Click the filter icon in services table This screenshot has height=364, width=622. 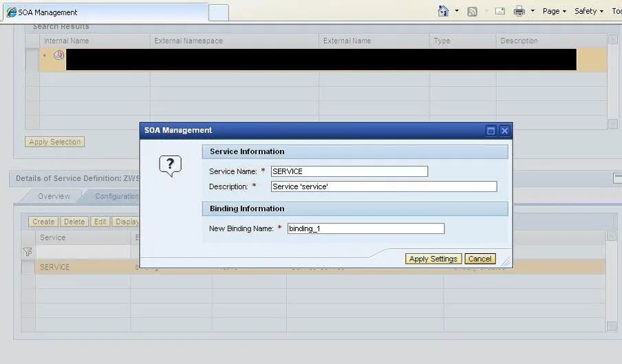(28, 252)
